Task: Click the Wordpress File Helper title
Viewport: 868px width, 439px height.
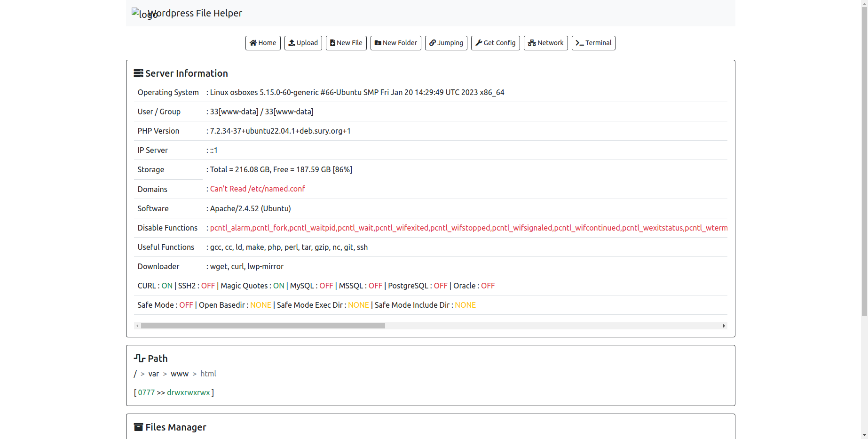Action: [x=195, y=13]
